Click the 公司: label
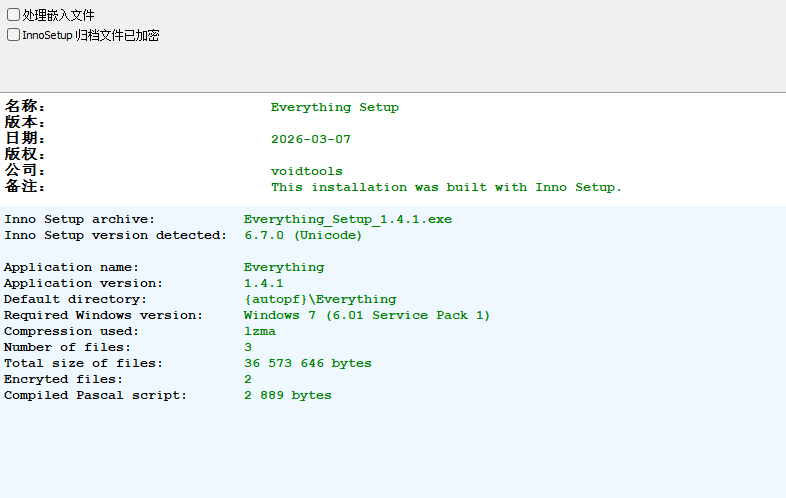This screenshot has width=786, height=498. (25, 171)
